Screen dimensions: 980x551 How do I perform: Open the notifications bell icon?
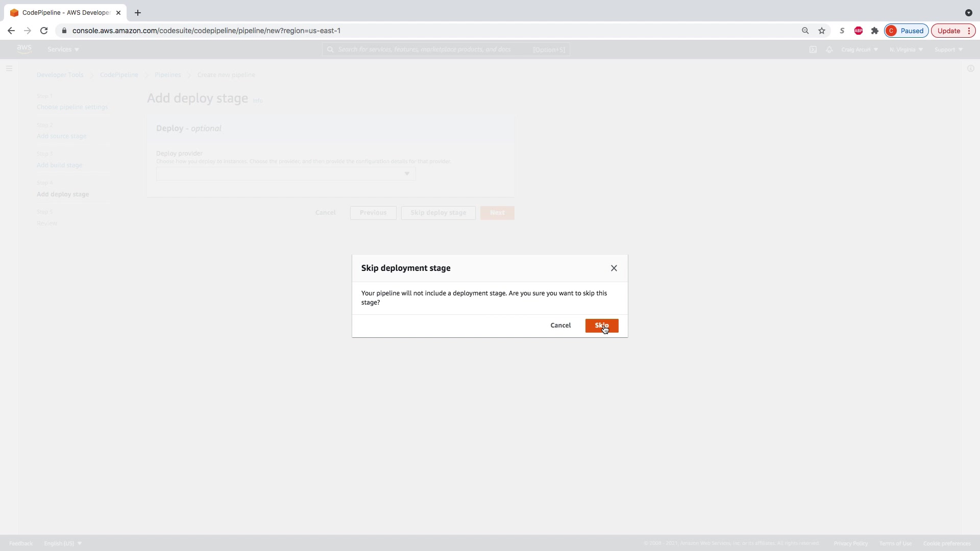coord(829,49)
